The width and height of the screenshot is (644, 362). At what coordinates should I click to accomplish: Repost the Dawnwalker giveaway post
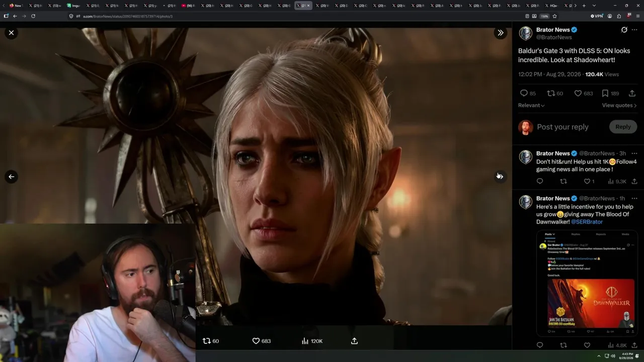563,345
